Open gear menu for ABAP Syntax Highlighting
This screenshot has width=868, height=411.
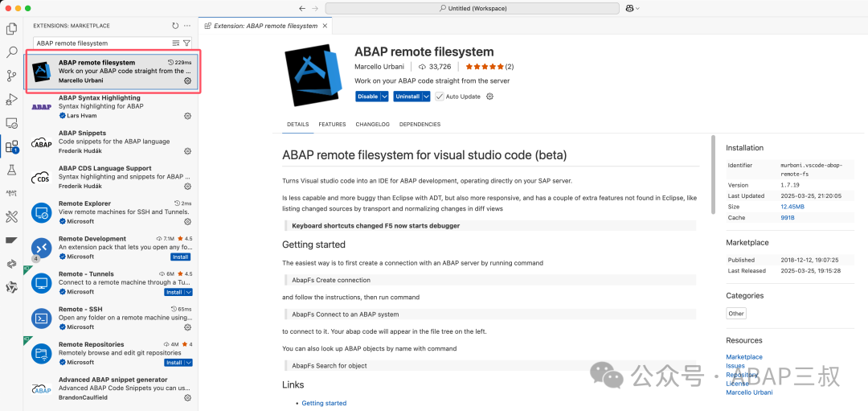[187, 116]
